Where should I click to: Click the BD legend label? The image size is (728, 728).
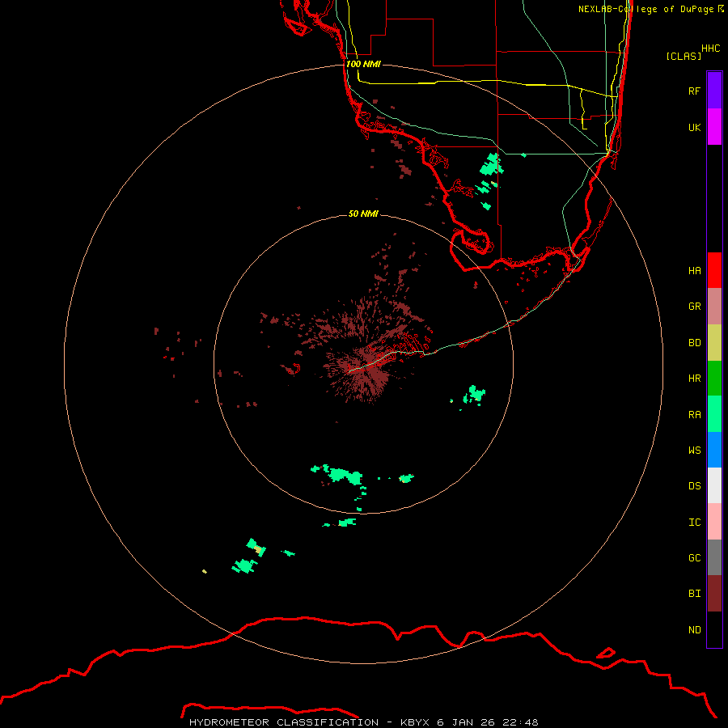(694, 343)
